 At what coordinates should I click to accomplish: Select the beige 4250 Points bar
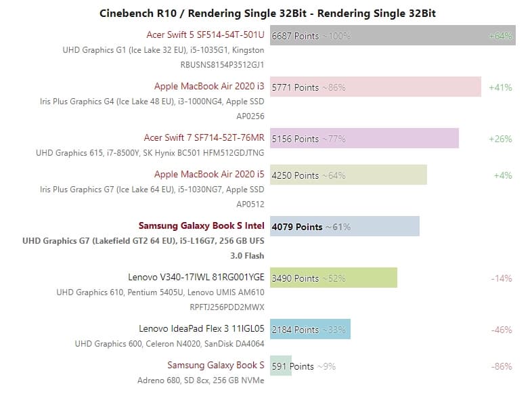348,175
